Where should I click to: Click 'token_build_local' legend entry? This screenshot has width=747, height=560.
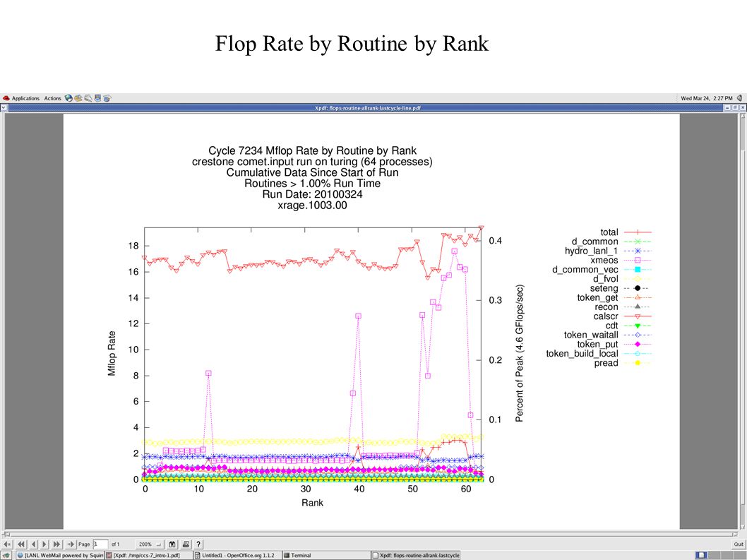(x=598, y=354)
